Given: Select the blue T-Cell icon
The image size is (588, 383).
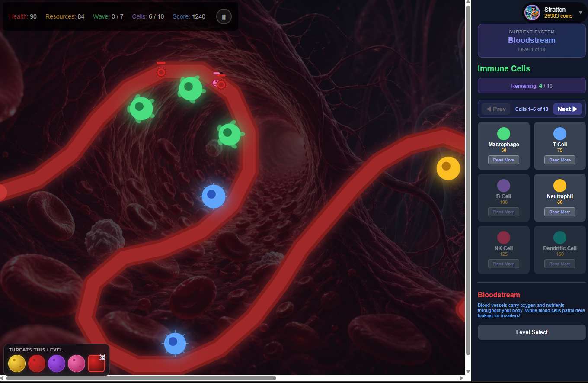Looking at the screenshot, I should (x=560, y=134).
